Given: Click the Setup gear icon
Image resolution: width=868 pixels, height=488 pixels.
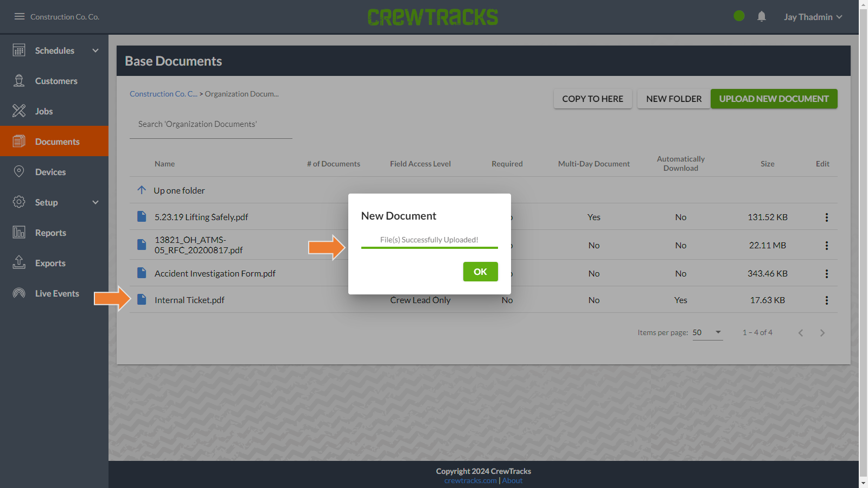Looking at the screenshot, I should pyautogui.click(x=19, y=202).
